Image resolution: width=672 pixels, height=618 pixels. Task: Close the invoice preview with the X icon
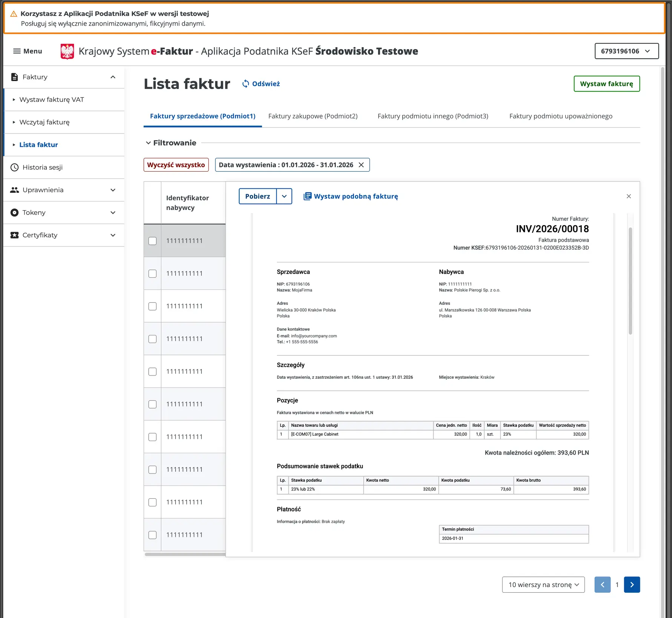click(629, 196)
